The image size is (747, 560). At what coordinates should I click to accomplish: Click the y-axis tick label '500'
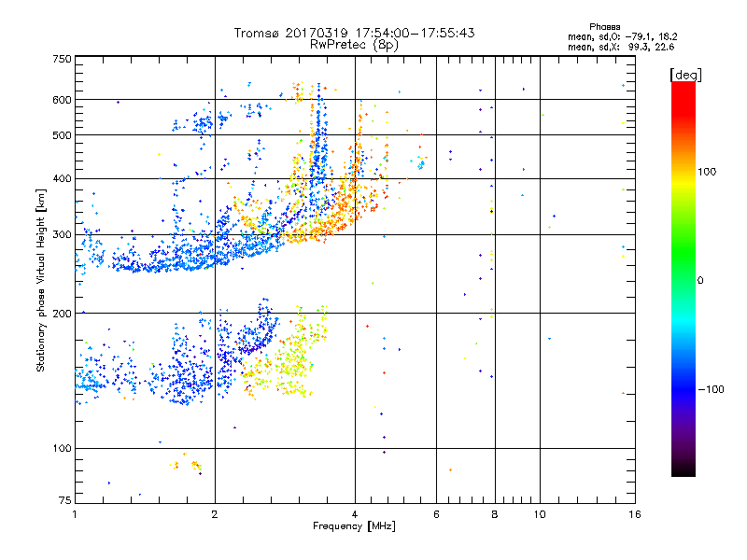[63, 135]
